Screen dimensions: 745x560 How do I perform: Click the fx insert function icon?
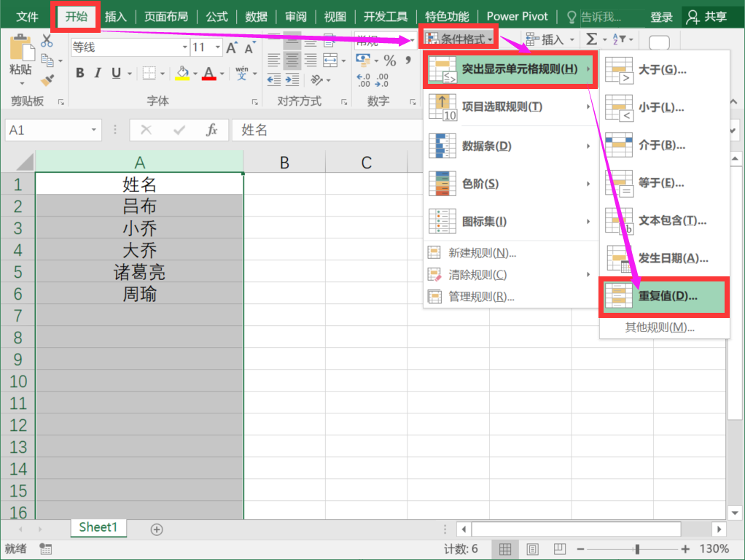[211, 130]
